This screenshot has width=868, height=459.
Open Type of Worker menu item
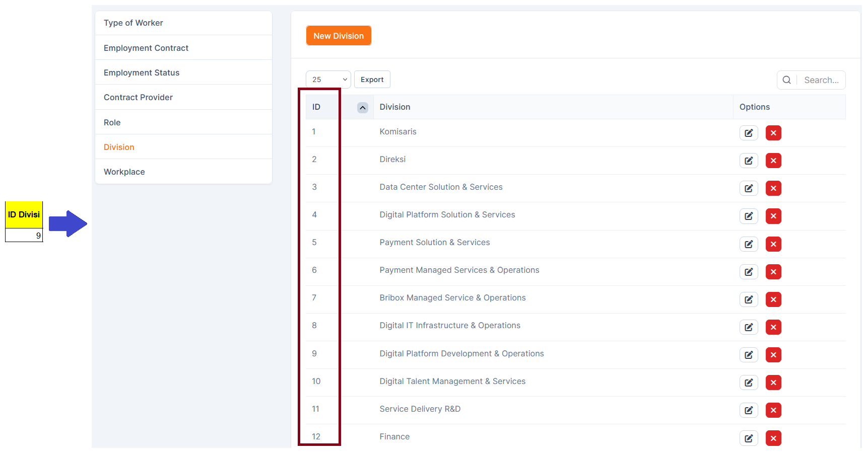pyautogui.click(x=133, y=23)
